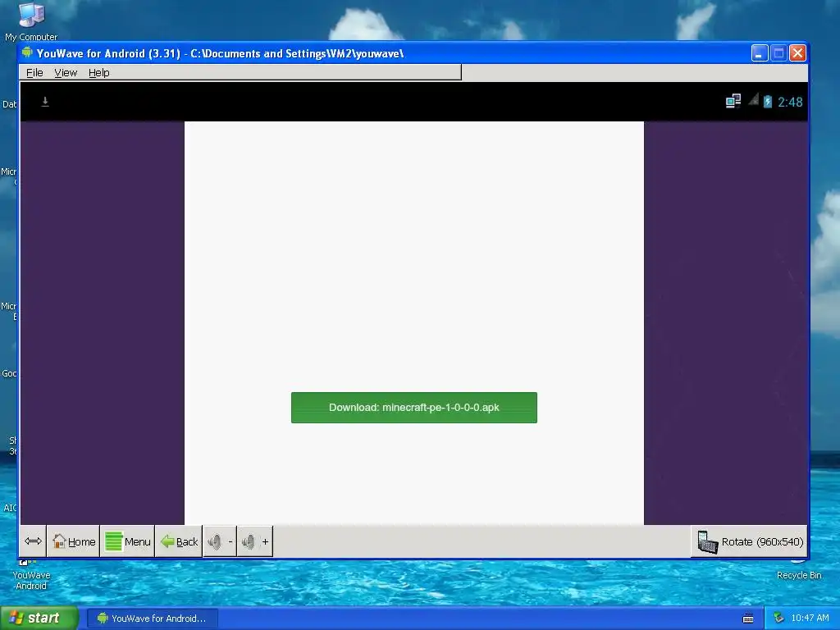Open the Help menu
The height and width of the screenshot is (630, 840).
tap(98, 73)
